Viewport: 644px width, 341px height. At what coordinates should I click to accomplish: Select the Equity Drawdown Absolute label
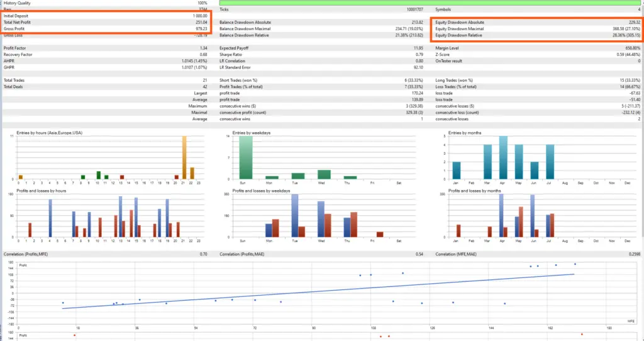pyautogui.click(x=460, y=22)
